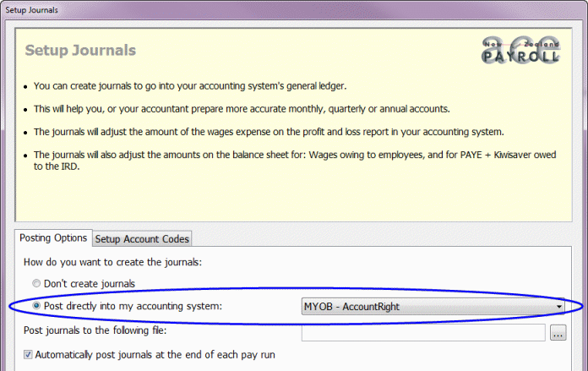The height and width of the screenshot is (371, 588).
Task: Click the accounting system dropdown arrow
Action: (x=559, y=306)
